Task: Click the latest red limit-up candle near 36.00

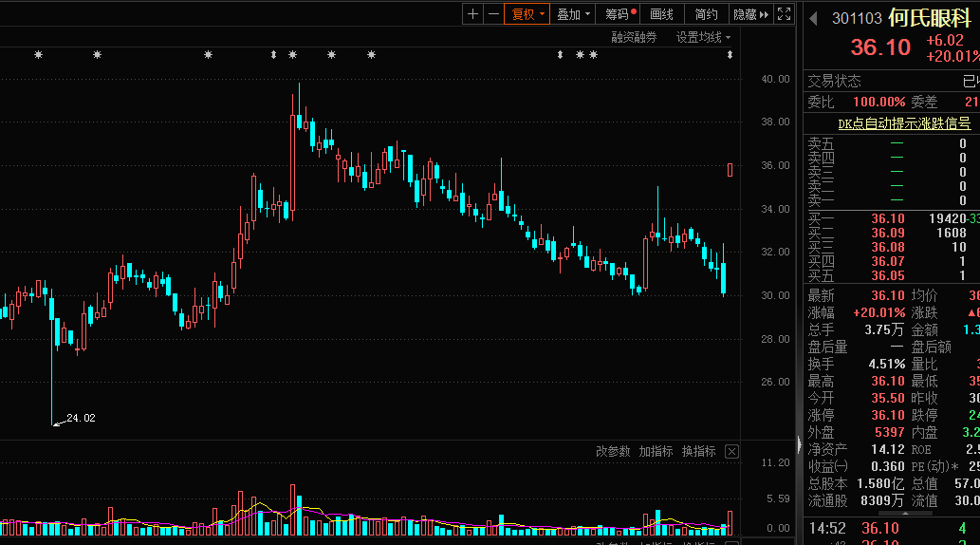Action: [730, 170]
